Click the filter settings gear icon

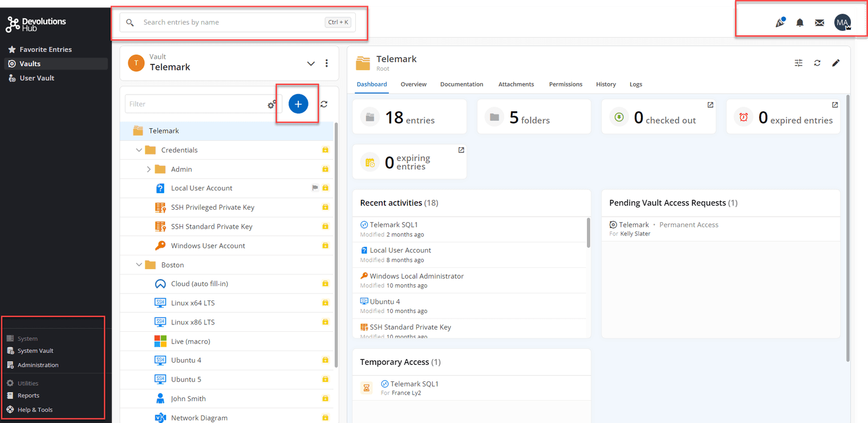point(273,104)
